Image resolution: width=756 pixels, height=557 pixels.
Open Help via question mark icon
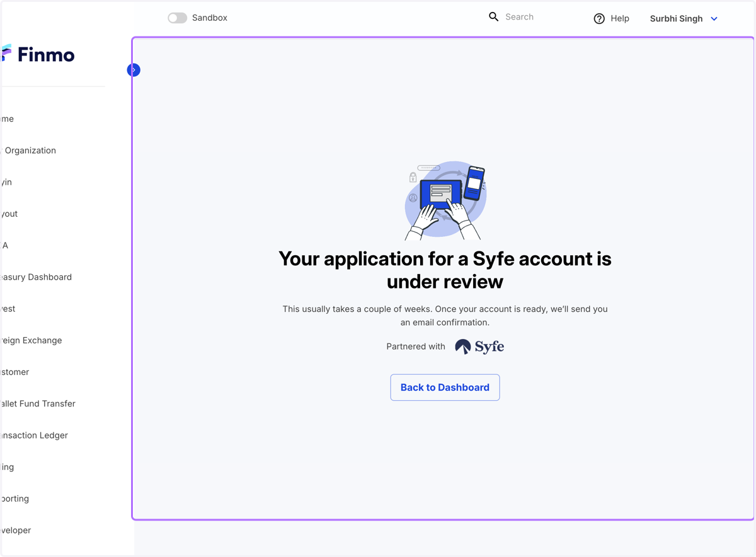pos(599,19)
